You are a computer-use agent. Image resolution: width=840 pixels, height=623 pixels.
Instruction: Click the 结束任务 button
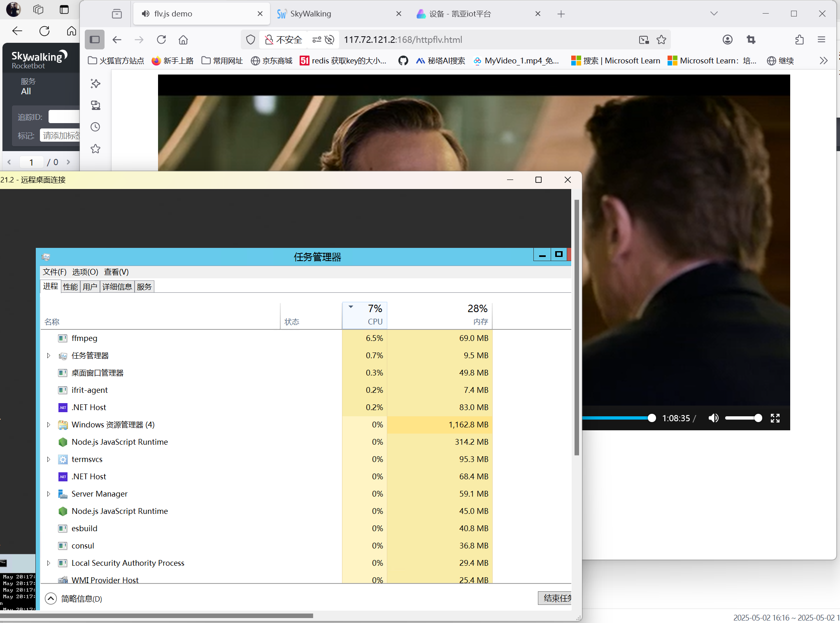556,598
